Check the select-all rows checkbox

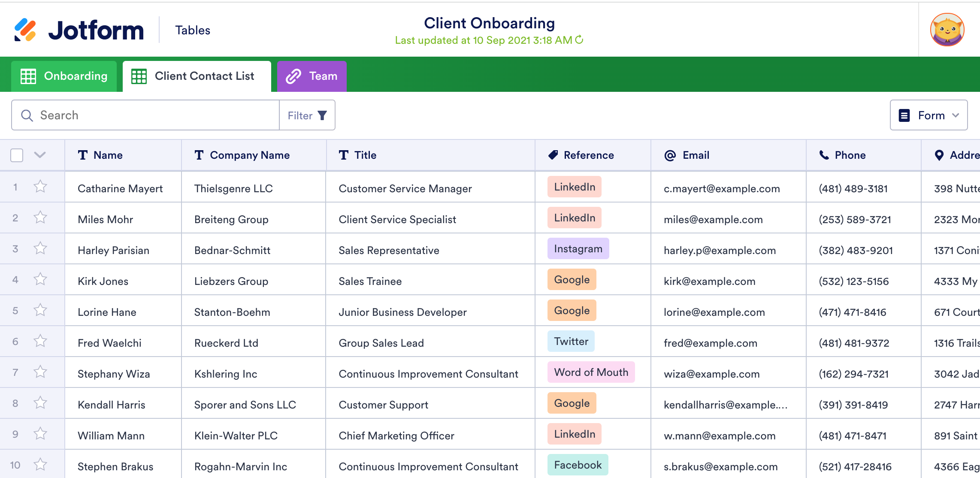(17, 155)
